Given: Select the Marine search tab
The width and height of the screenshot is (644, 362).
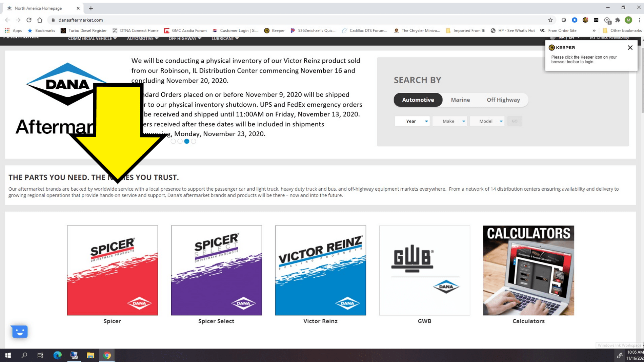Looking at the screenshot, I should point(460,100).
